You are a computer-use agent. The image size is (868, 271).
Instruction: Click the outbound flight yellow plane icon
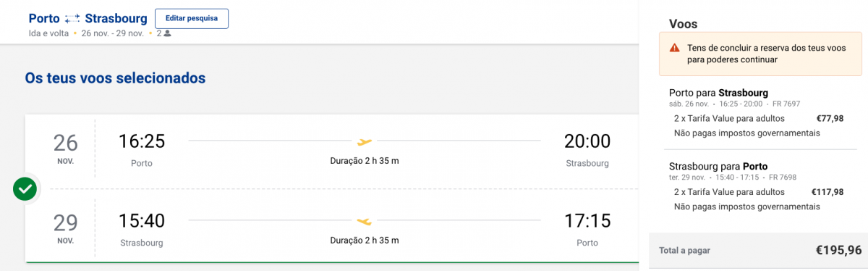click(365, 141)
